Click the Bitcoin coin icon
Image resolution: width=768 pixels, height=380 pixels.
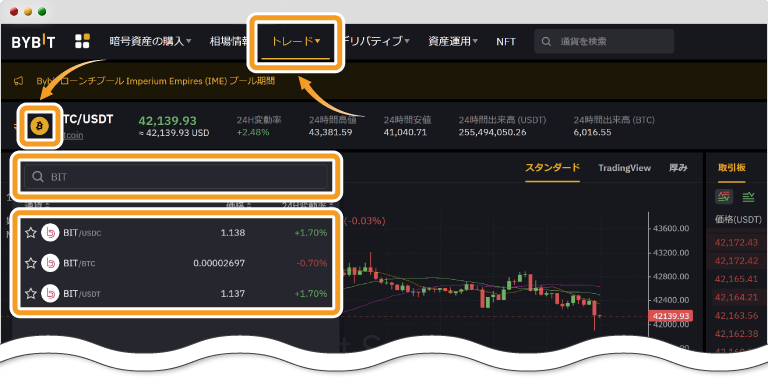[40, 126]
